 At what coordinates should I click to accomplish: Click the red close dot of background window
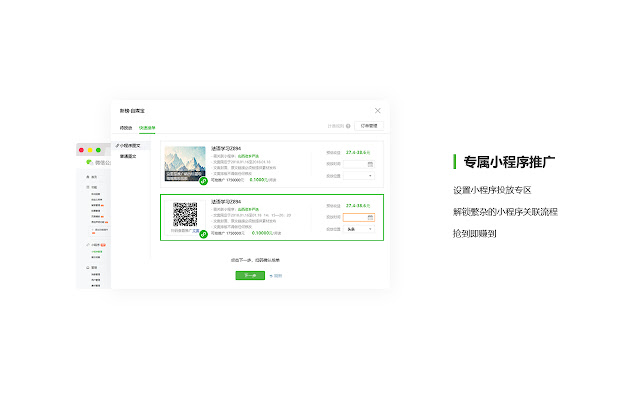pos(82,150)
